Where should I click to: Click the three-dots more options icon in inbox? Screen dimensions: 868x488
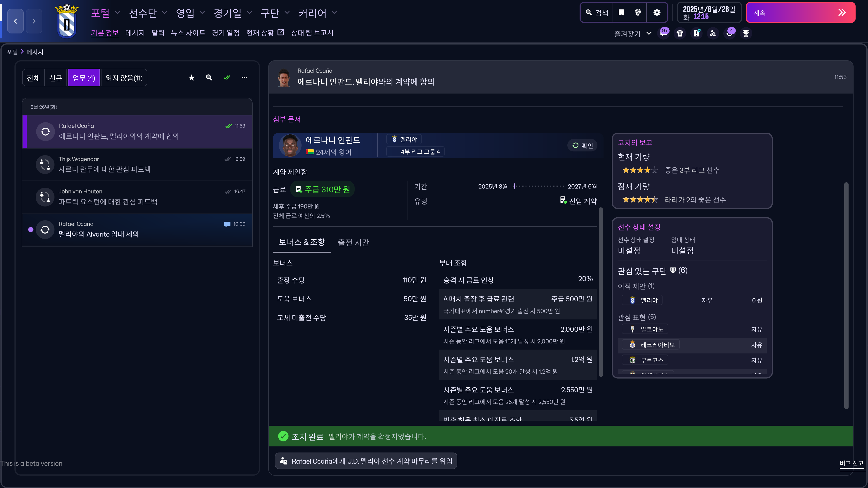coord(244,77)
